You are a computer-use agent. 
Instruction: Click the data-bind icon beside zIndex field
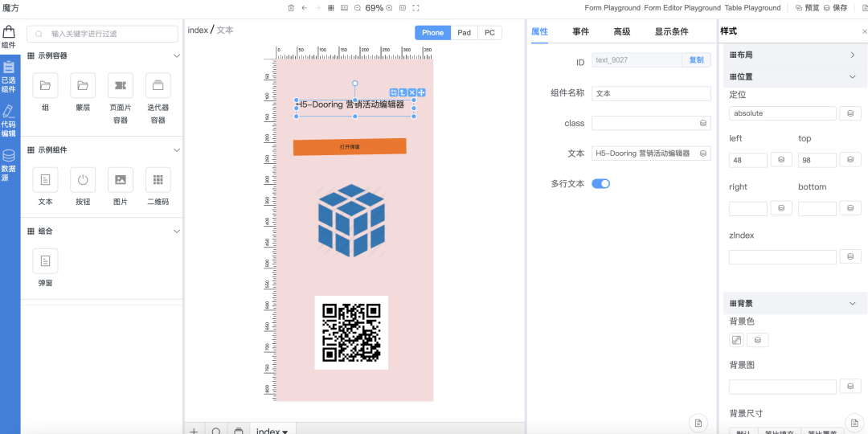point(850,257)
